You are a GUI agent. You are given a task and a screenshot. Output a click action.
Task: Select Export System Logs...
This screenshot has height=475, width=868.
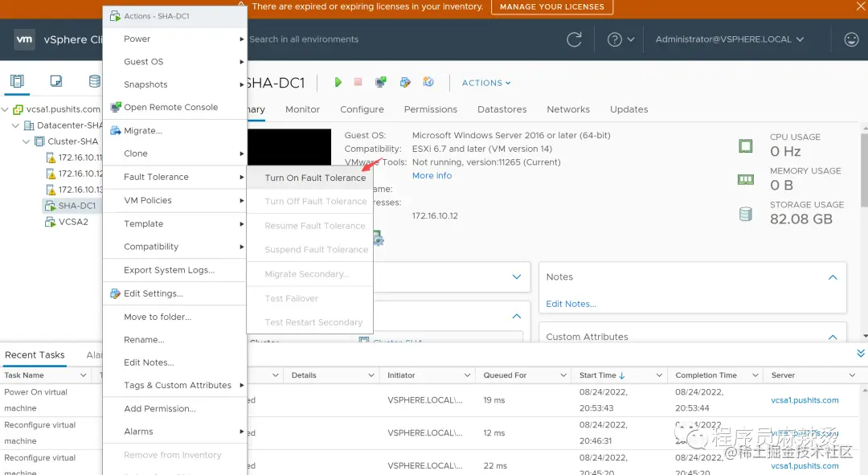pyautogui.click(x=175, y=270)
